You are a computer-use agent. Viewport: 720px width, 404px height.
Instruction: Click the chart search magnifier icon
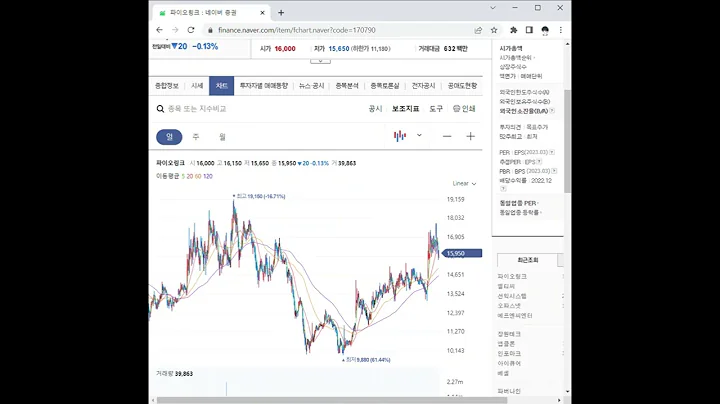(x=160, y=109)
